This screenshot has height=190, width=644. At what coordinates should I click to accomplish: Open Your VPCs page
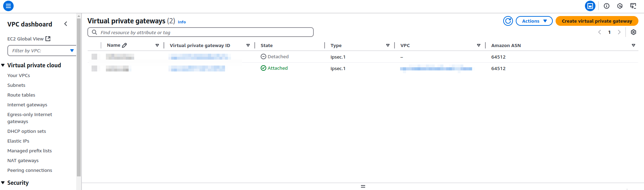pyautogui.click(x=19, y=75)
